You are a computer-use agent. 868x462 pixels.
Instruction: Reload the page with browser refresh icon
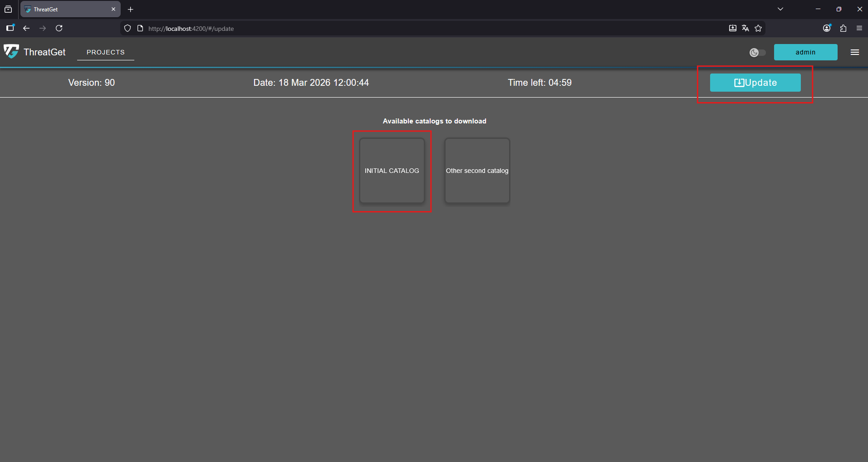[59, 28]
